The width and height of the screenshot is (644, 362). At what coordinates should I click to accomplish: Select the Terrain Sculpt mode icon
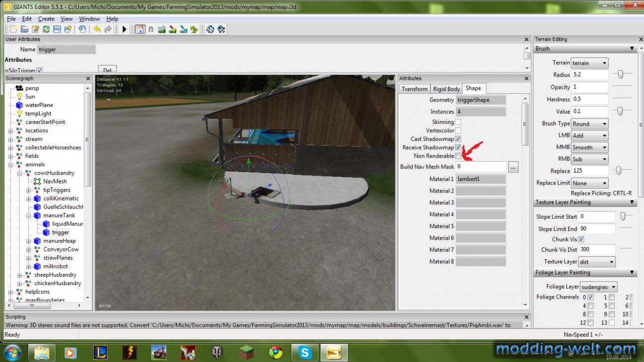coord(161,29)
